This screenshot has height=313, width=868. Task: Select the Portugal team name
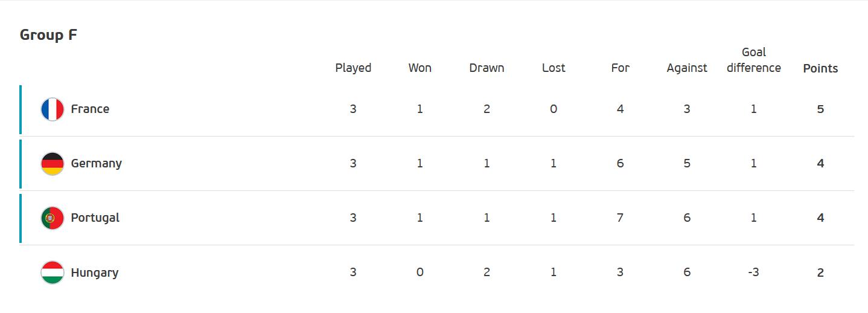[95, 218]
